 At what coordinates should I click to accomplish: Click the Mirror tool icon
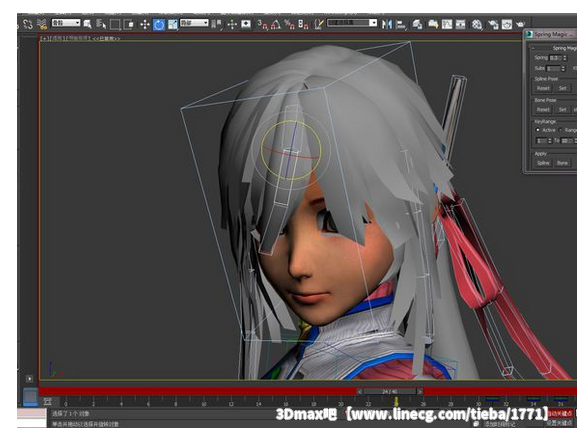coord(387,25)
